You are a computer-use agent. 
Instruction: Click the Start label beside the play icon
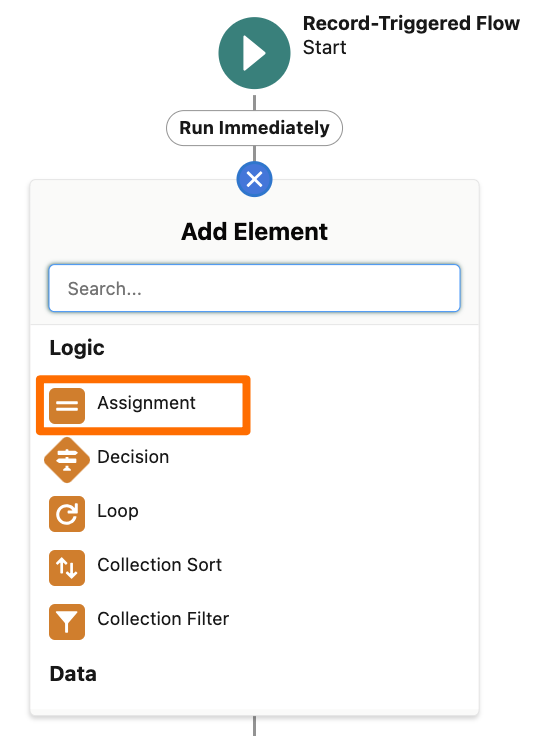click(324, 47)
